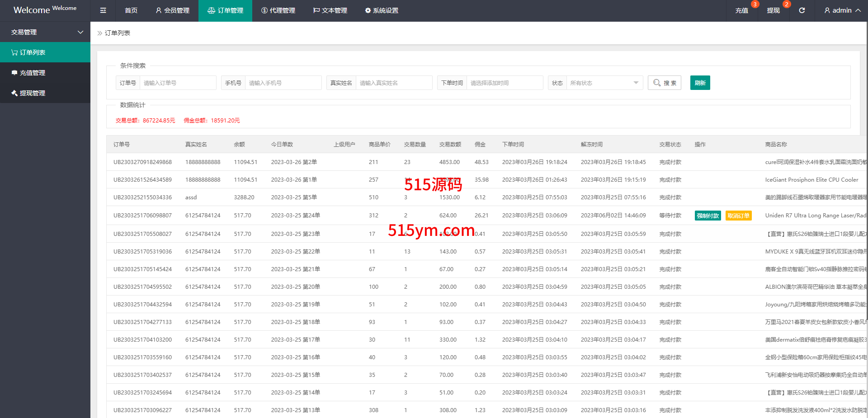This screenshot has width=868, height=418.
Task: Click the 下单时间 date picker field
Action: click(504, 83)
